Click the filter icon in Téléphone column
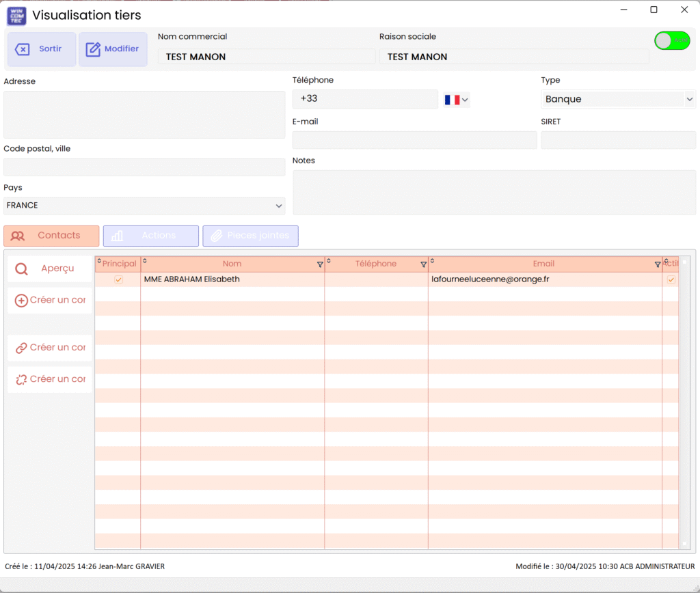This screenshot has height=593, width=700. (423, 264)
